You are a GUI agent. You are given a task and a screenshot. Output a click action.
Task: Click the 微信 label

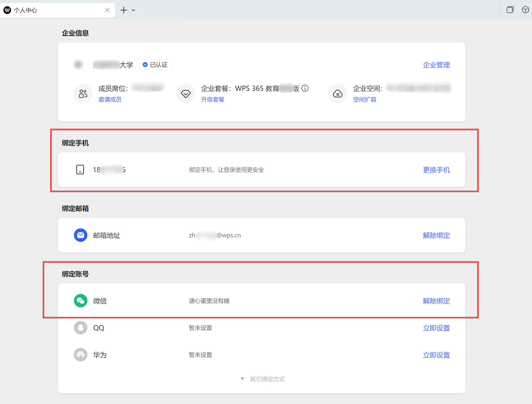coord(100,301)
